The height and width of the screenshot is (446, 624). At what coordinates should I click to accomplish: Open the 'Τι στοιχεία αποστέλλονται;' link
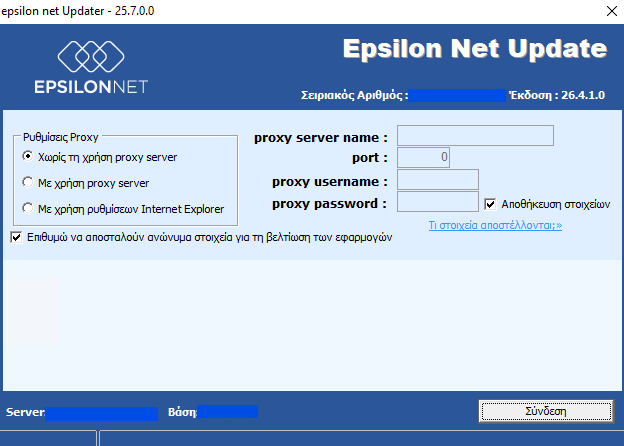tap(495, 226)
